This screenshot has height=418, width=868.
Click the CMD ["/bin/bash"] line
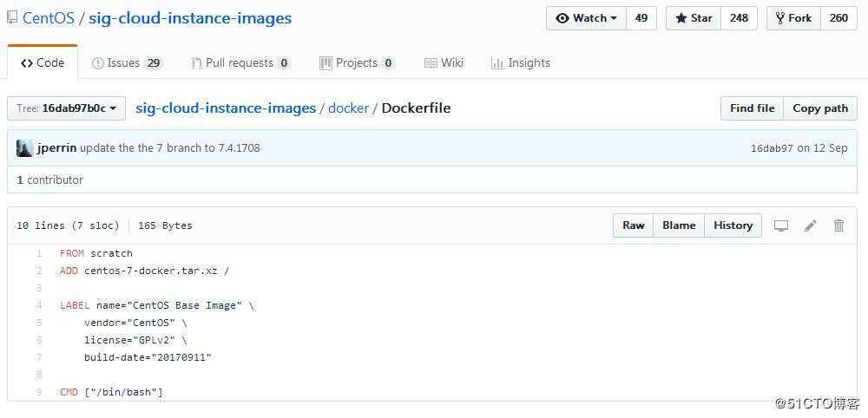(x=111, y=392)
